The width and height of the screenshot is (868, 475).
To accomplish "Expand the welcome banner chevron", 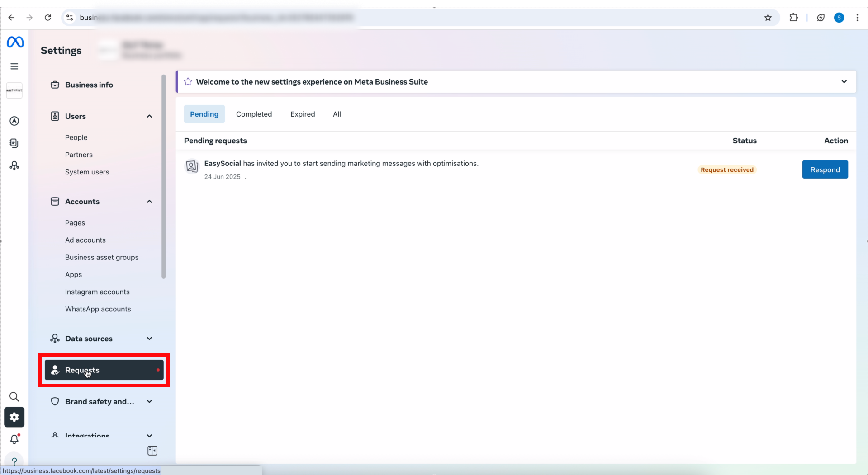I will pyautogui.click(x=844, y=82).
